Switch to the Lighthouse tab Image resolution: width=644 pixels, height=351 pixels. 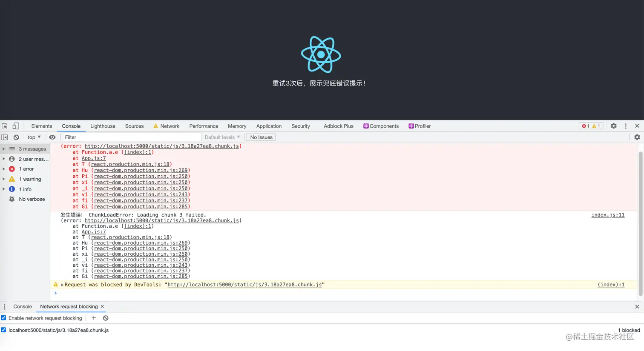pyautogui.click(x=103, y=126)
